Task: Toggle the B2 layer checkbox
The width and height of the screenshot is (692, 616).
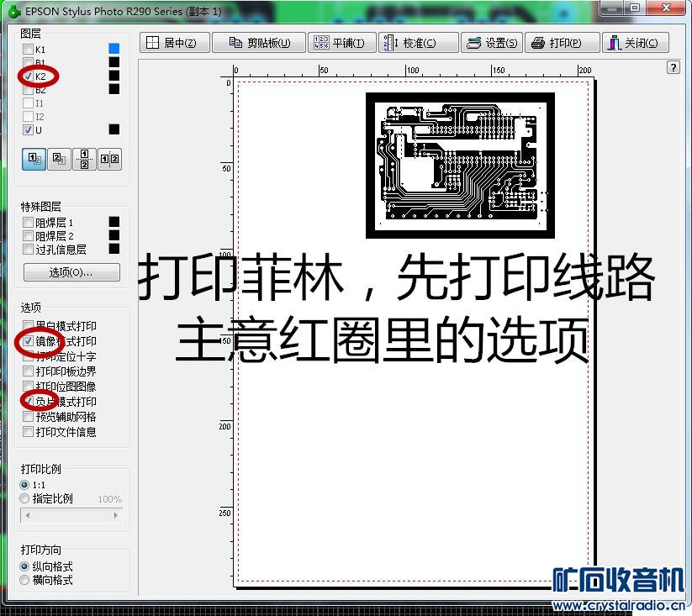Action: click(x=28, y=90)
